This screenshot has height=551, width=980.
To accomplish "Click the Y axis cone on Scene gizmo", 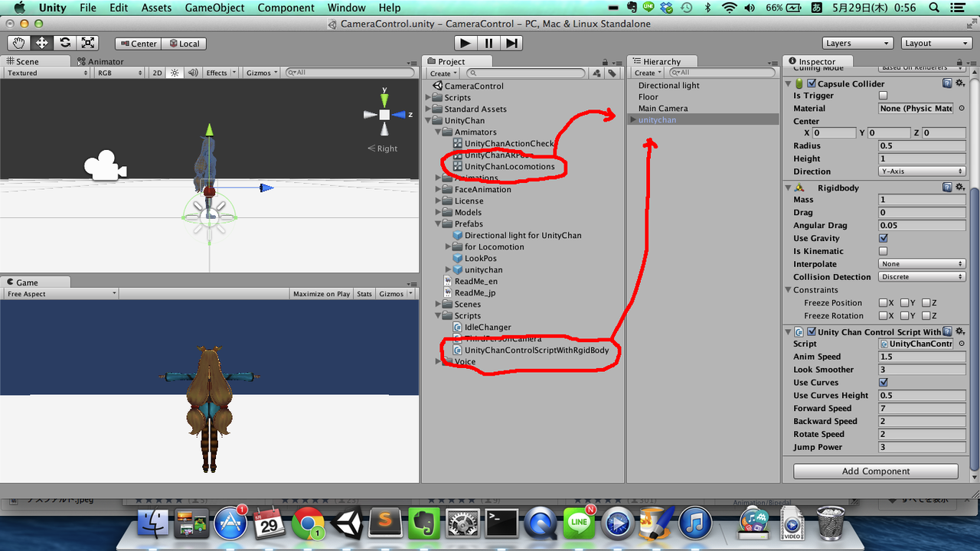I will click(384, 99).
